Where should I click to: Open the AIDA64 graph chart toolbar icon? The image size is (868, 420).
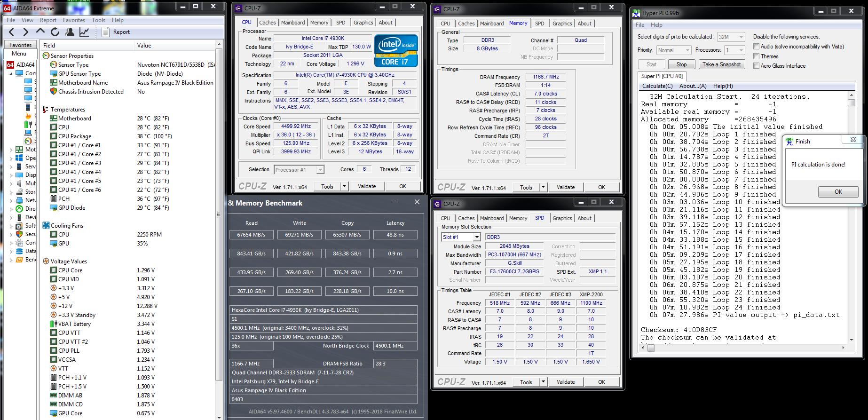click(84, 32)
